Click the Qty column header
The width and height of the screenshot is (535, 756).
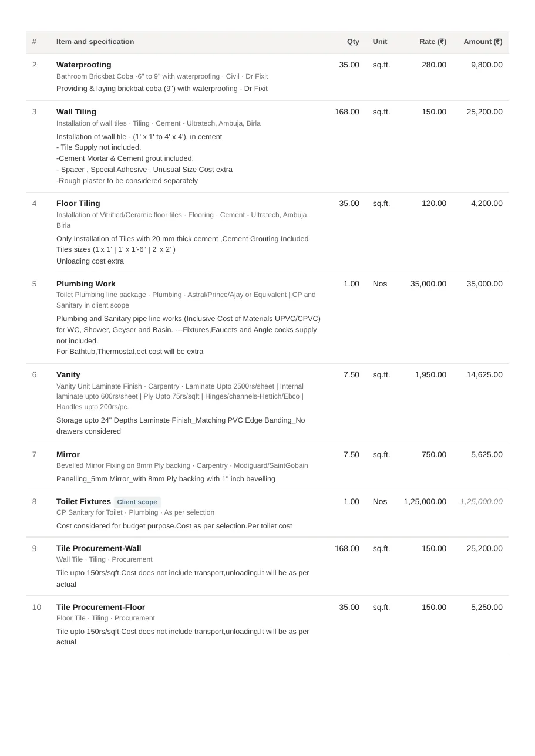tap(353, 42)
